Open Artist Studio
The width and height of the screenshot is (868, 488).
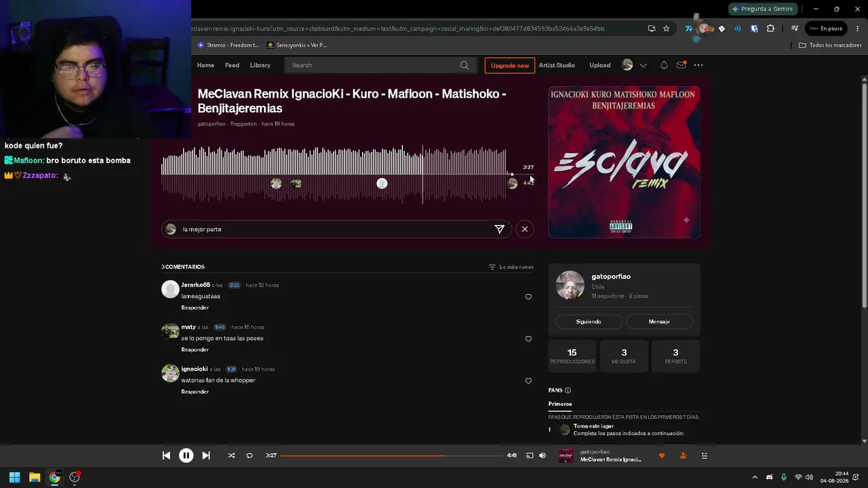pyautogui.click(x=557, y=65)
